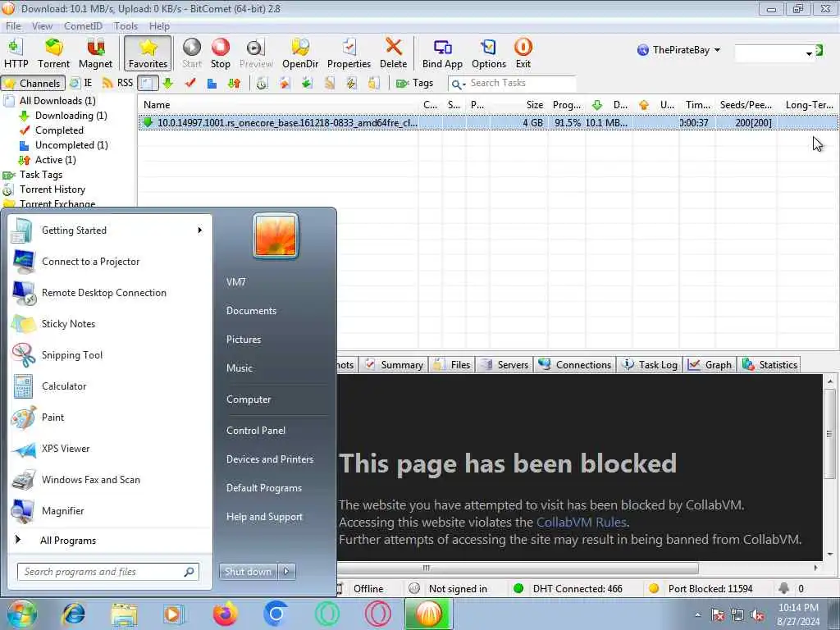840x630 pixels.
Task: Click the IE toolbar button
Action: [81, 83]
